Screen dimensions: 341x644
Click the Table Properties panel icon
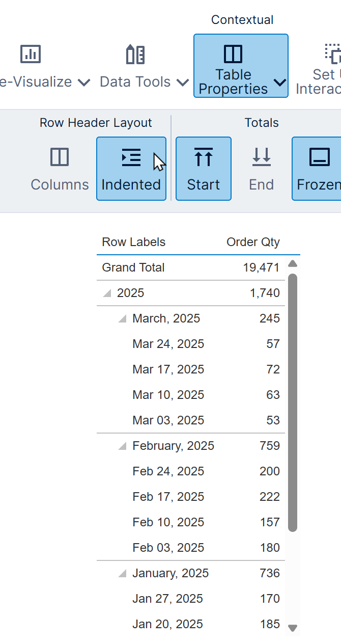coord(232,53)
